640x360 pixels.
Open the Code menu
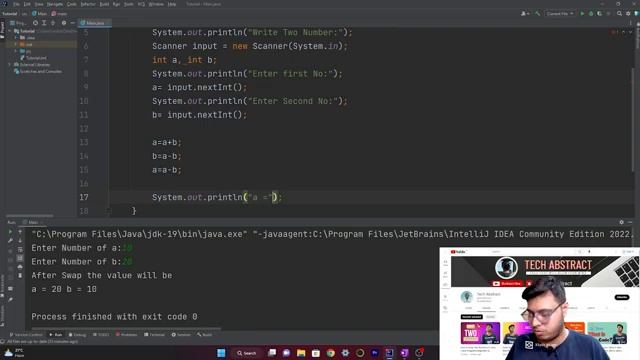click(71, 4)
